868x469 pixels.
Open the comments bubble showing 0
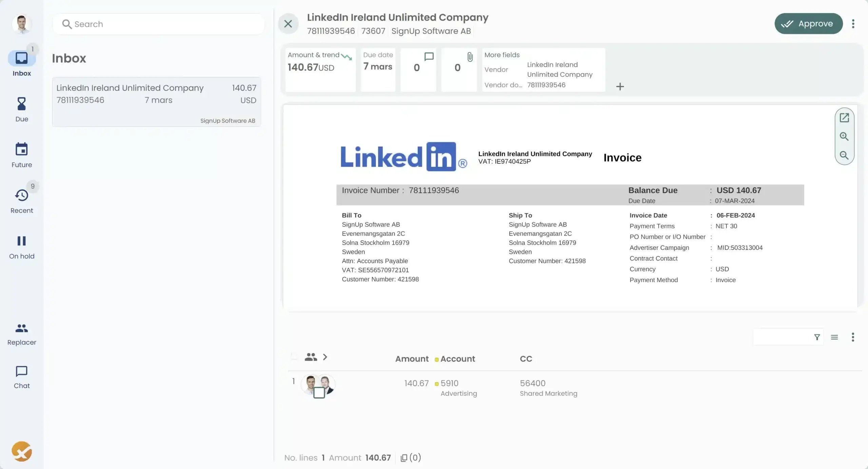418,68
